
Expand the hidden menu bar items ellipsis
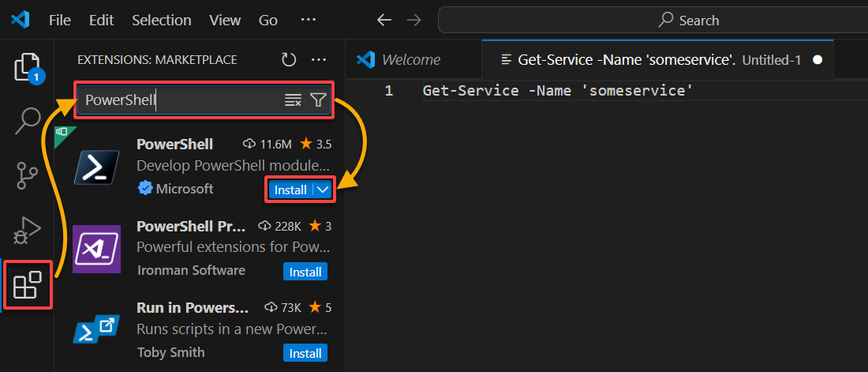(x=308, y=20)
